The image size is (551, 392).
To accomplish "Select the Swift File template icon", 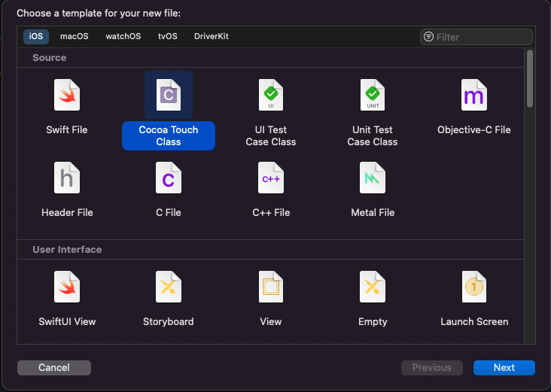I will click(67, 95).
